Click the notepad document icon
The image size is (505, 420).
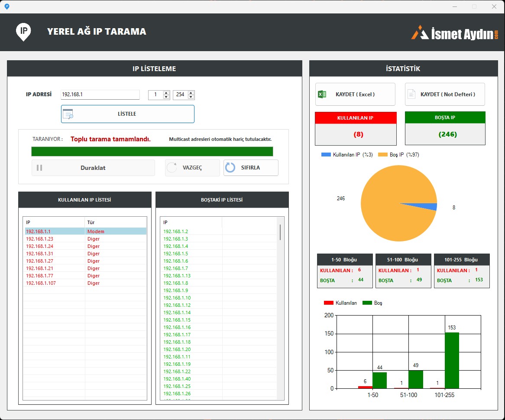411,94
